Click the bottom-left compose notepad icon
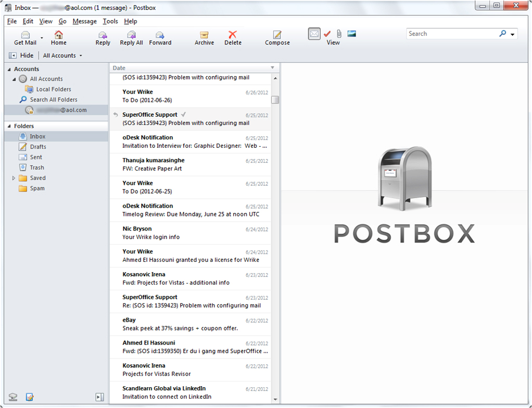The image size is (532, 408). 30,397
